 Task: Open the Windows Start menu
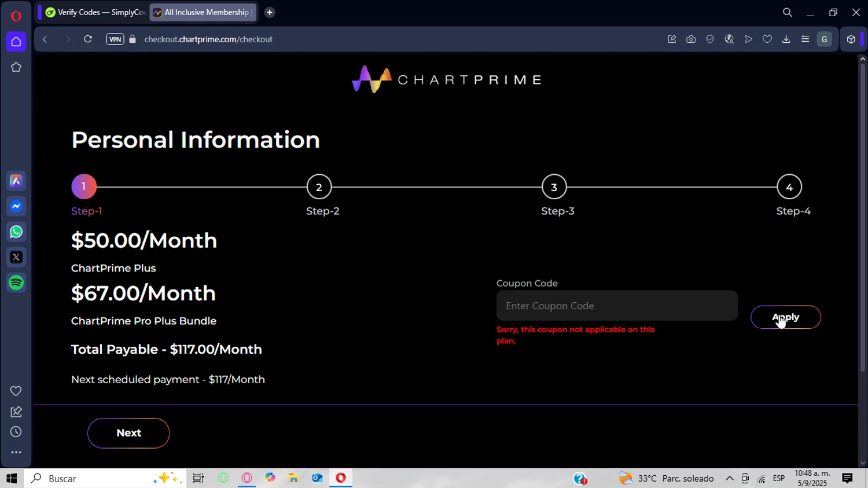click(x=12, y=478)
